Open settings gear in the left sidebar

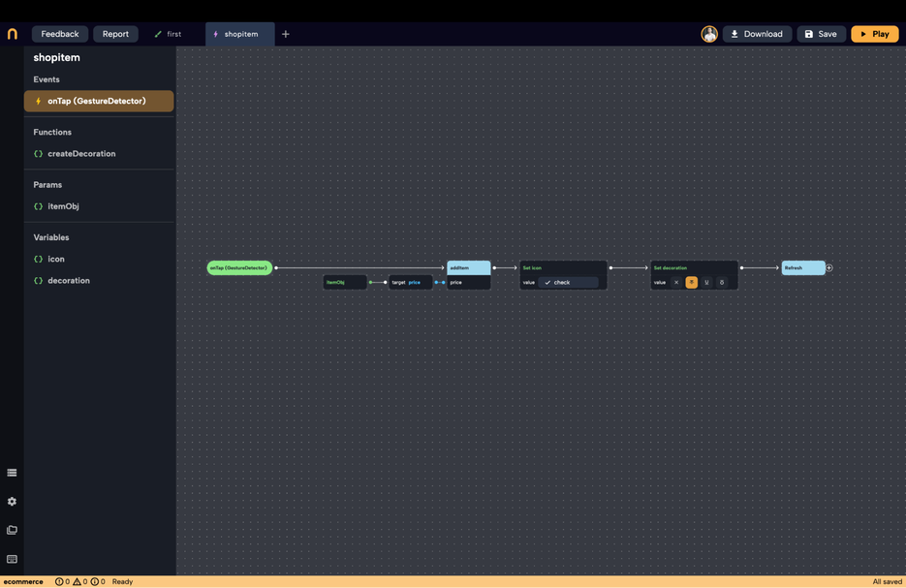12,502
